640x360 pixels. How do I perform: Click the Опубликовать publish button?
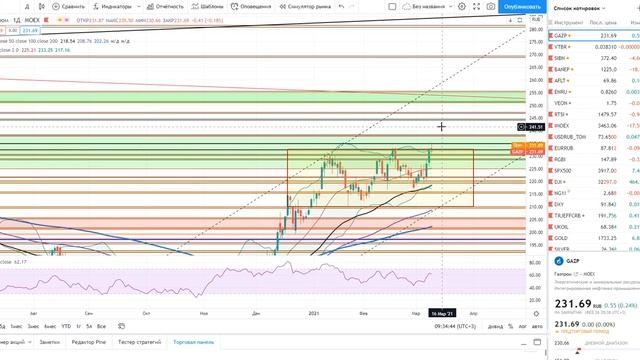point(522,7)
